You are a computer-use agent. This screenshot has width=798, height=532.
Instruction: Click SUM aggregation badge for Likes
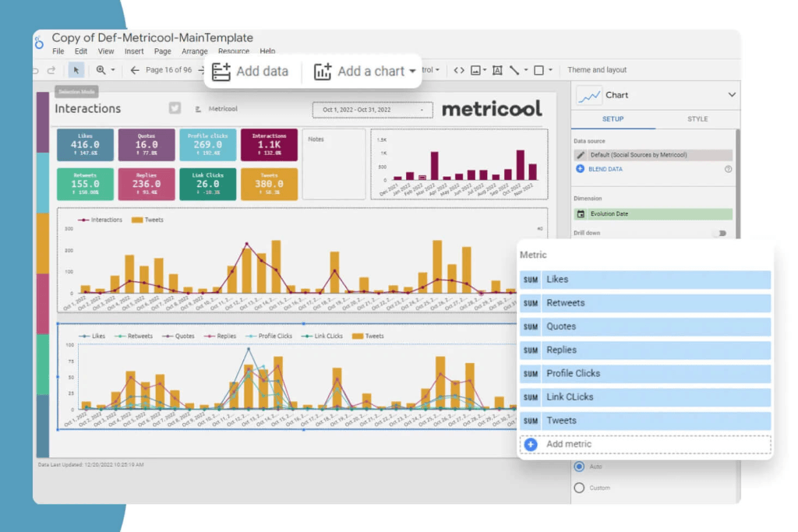pyautogui.click(x=531, y=280)
